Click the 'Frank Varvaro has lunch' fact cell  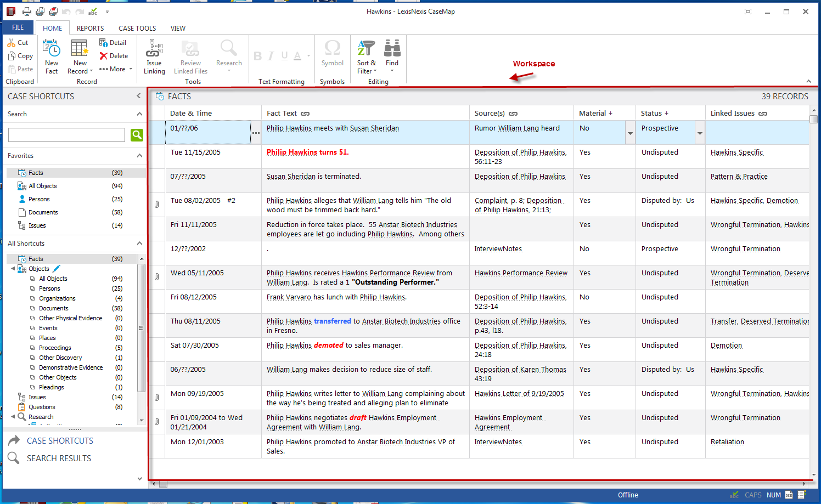[365, 301]
